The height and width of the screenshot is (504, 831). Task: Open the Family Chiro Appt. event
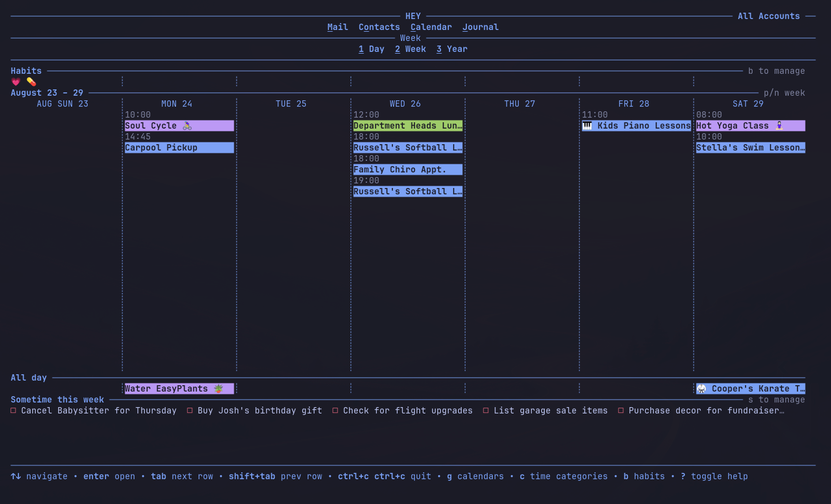coord(407,170)
